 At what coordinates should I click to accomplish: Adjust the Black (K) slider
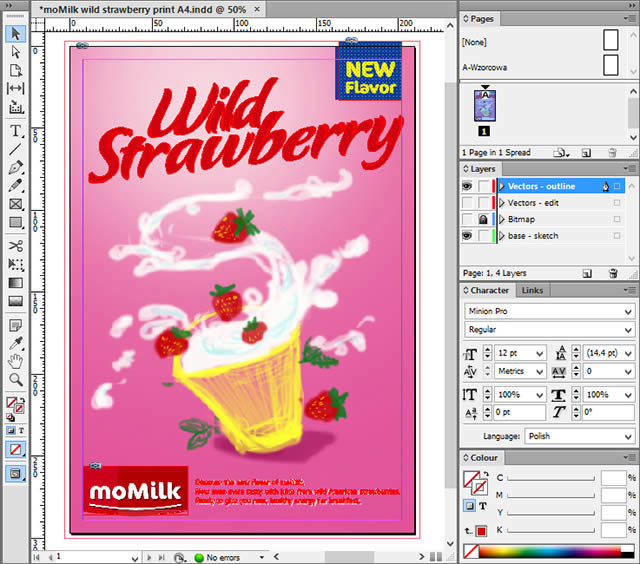click(x=551, y=531)
